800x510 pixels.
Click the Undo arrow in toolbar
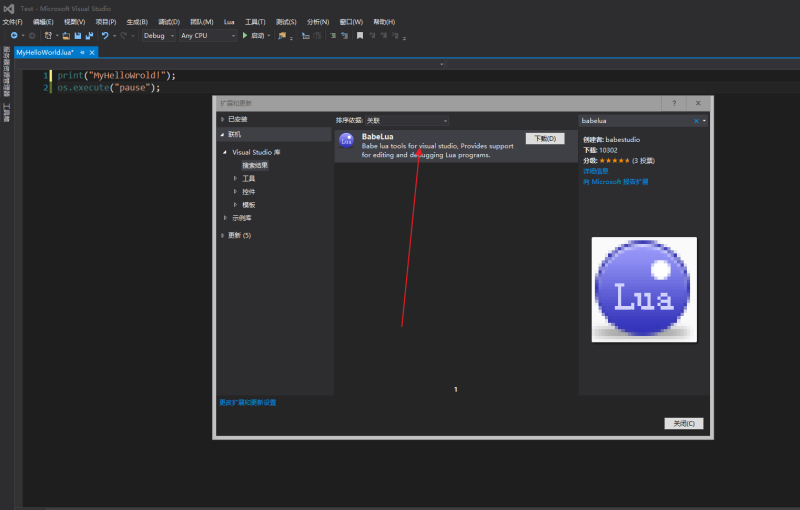click(x=105, y=35)
